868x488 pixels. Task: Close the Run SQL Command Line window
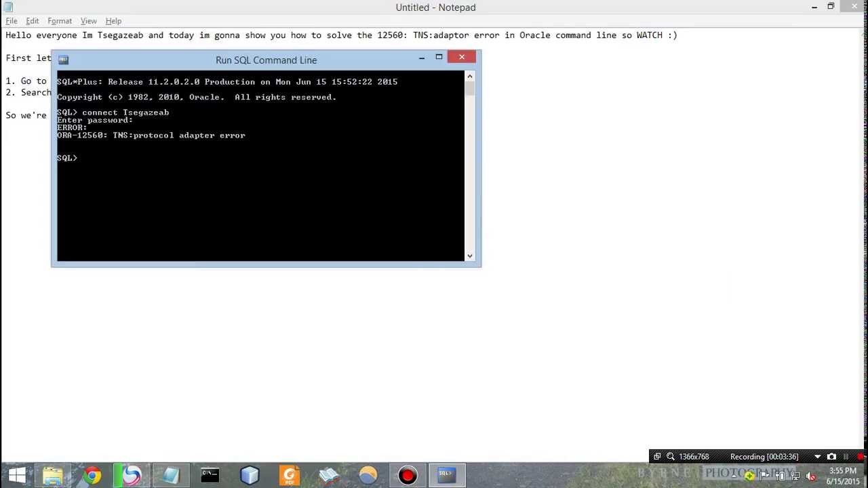coord(462,57)
